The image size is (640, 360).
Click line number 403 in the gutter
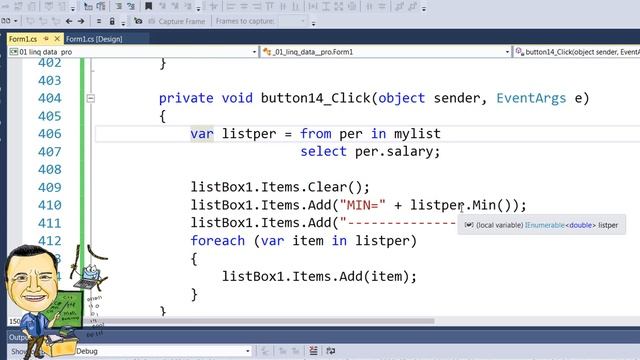[x=49, y=80]
